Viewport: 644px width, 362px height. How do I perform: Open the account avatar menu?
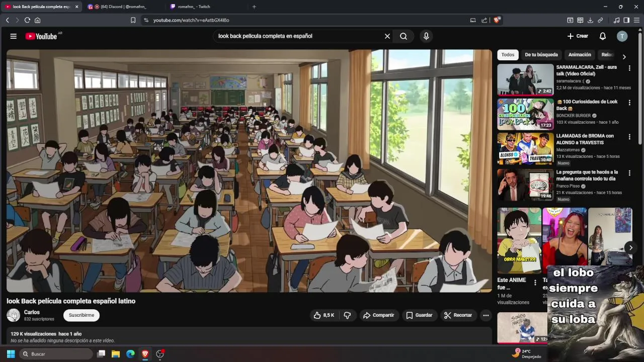tap(622, 36)
